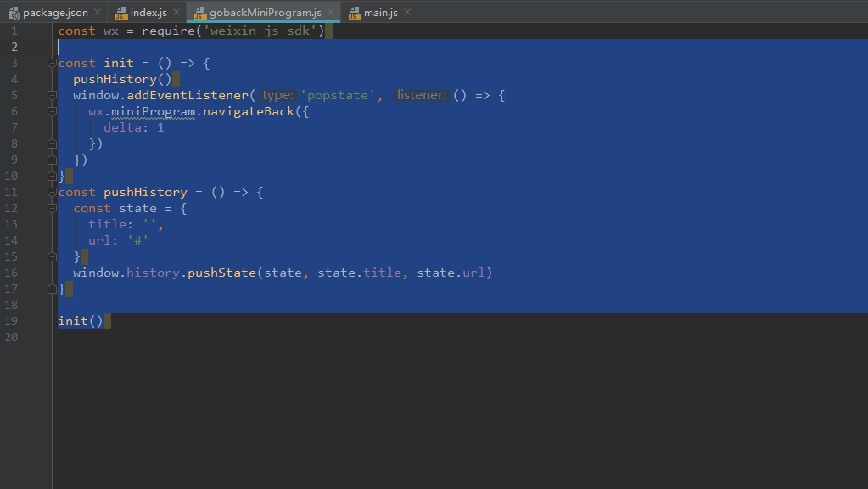Click pushHistory() call on line 4
This screenshot has height=489, width=868.
click(122, 79)
